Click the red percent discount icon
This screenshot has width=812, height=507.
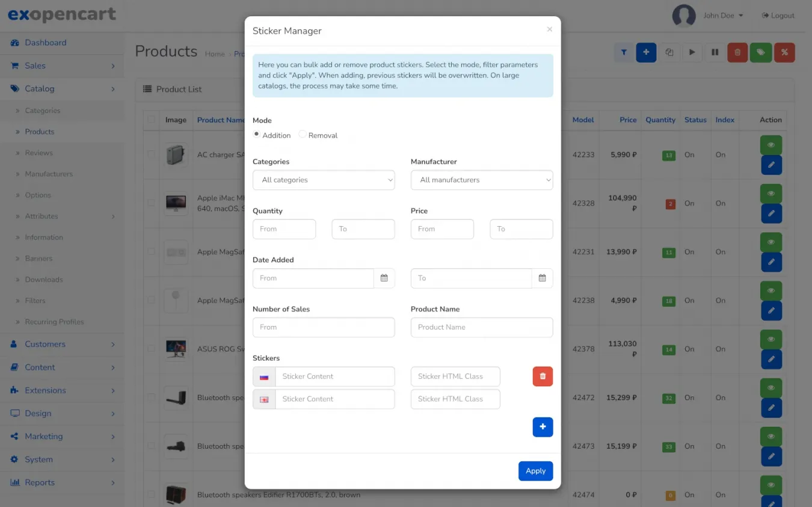(784, 52)
